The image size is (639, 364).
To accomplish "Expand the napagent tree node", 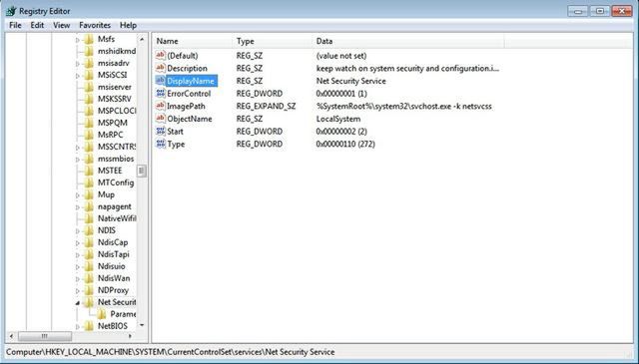I will point(78,207).
